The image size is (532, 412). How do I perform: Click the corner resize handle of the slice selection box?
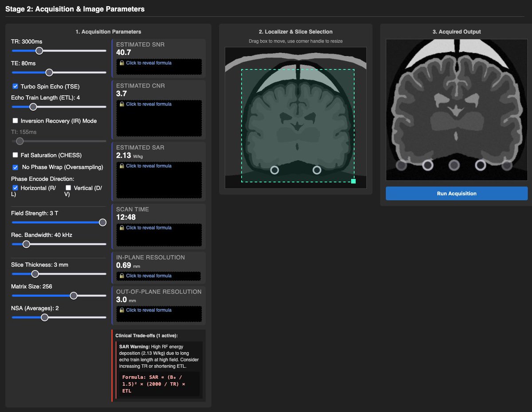[x=353, y=181]
